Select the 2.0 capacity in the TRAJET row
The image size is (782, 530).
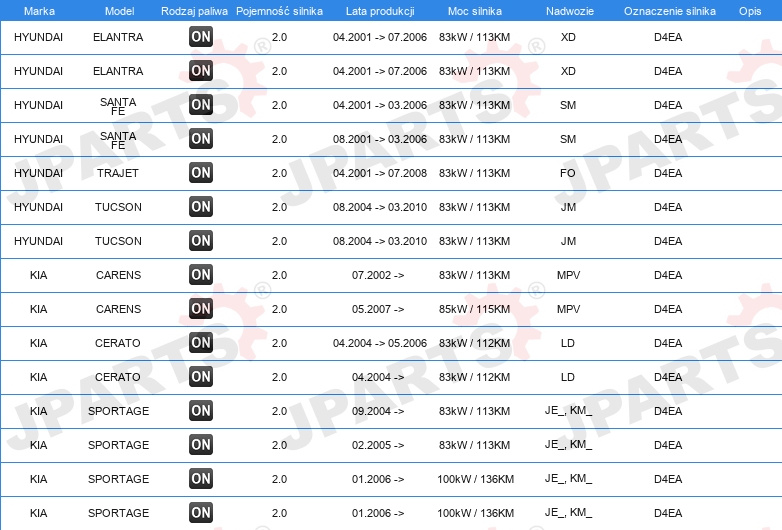279,173
